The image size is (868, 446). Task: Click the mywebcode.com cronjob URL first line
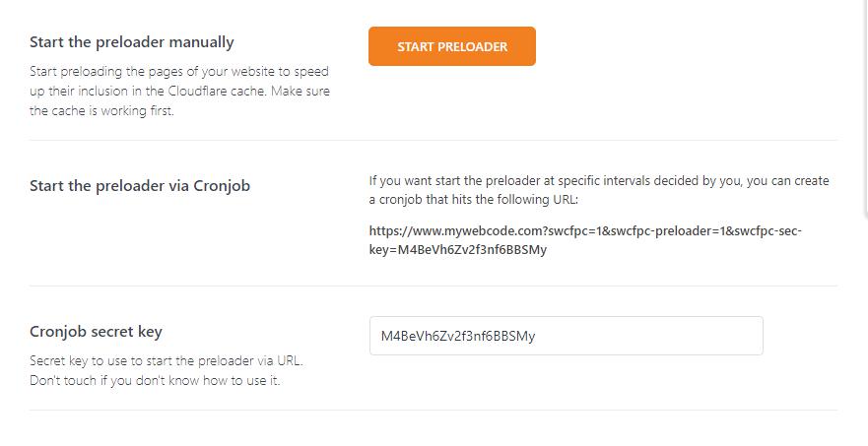point(586,230)
